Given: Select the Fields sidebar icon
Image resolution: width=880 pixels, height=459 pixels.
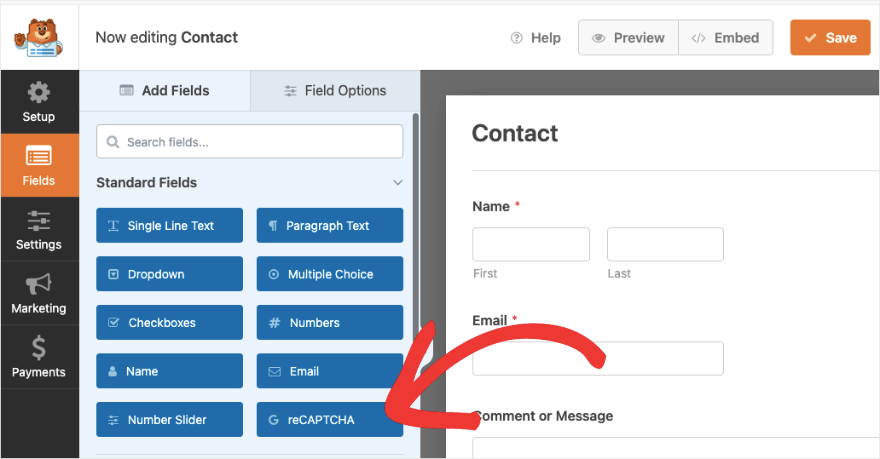Looking at the screenshot, I should pyautogui.click(x=39, y=166).
